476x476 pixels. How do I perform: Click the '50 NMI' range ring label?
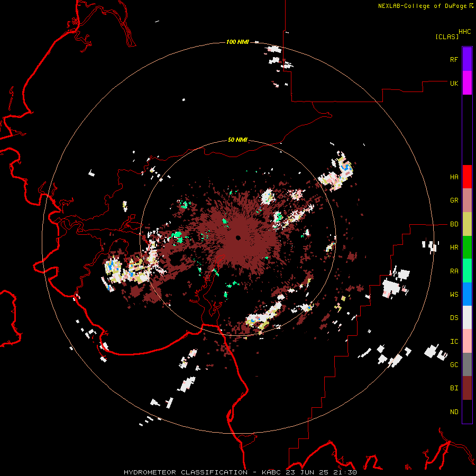pos(237,140)
